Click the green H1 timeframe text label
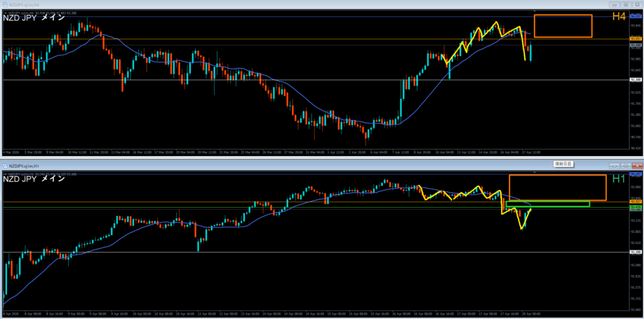This screenshot has width=644, height=319. click(618, 179)
